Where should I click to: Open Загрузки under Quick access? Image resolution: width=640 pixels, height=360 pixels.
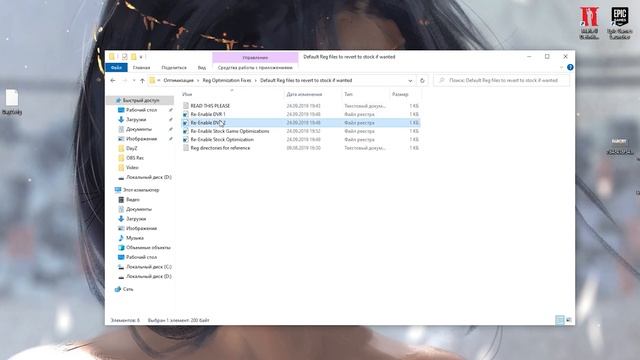pyautogui.click(x=136, y=120)
